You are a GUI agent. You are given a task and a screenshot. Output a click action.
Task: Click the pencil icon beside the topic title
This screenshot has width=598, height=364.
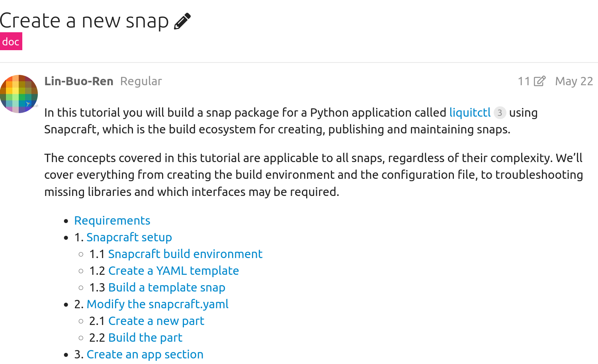click(182, 21)
